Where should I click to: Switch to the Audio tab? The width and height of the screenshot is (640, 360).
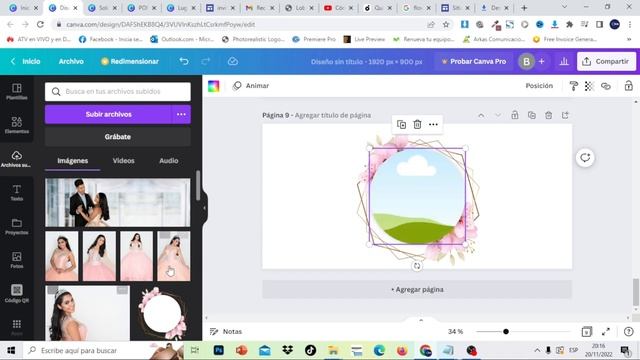click(x=169, y=161)
